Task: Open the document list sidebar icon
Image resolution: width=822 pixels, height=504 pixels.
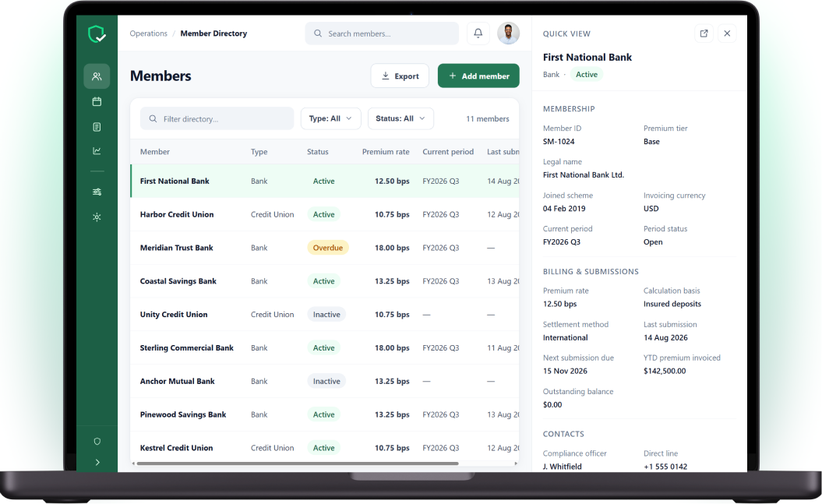Action: [97, 127]
